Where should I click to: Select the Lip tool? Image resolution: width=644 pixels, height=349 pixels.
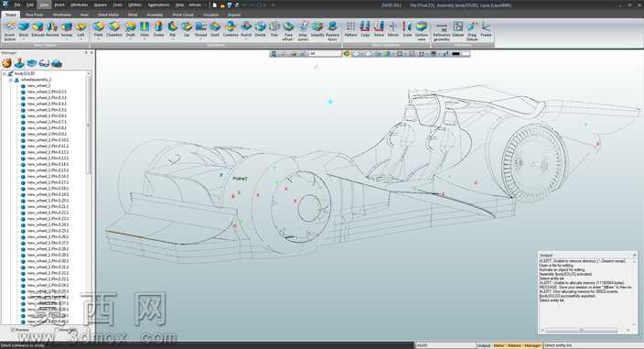(187, 29)
